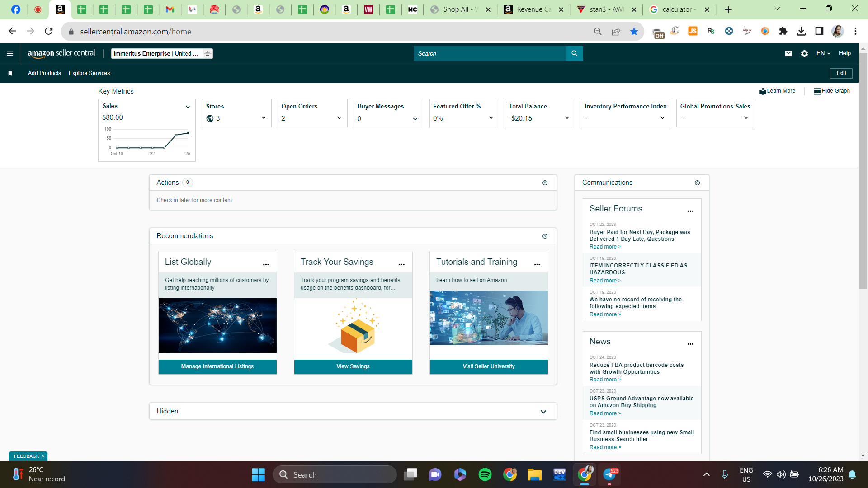Click the Communications help question icon
Viewport: 868px width, 488px height.
pyautogui.click(x=697, y=183)
